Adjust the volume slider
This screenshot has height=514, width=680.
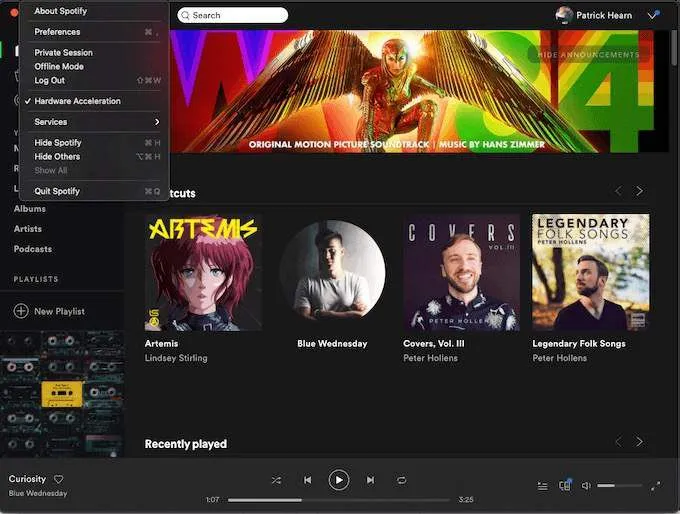tap(619, 486)
